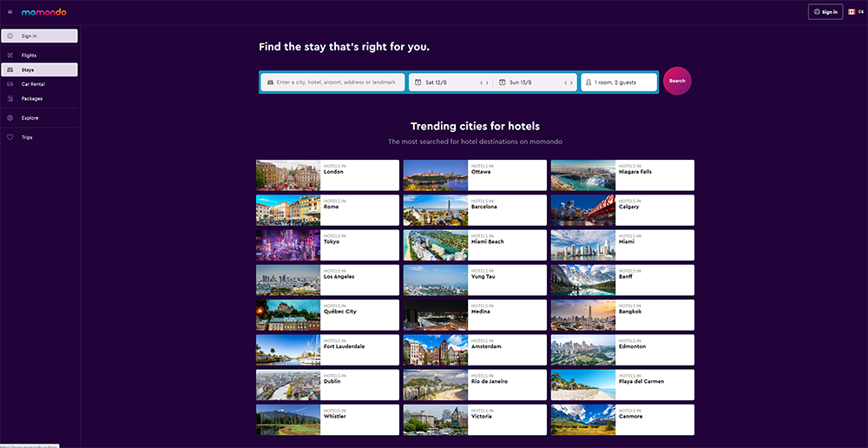Screen dimensions: 868x448
Task: Click the Car Rental car icon
Action: (x=10, y=84)
